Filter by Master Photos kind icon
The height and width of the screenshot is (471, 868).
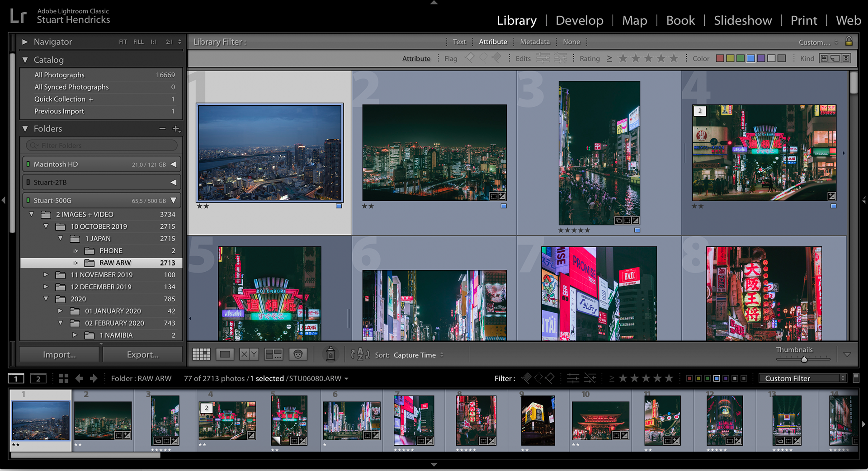tap(824, 58)
